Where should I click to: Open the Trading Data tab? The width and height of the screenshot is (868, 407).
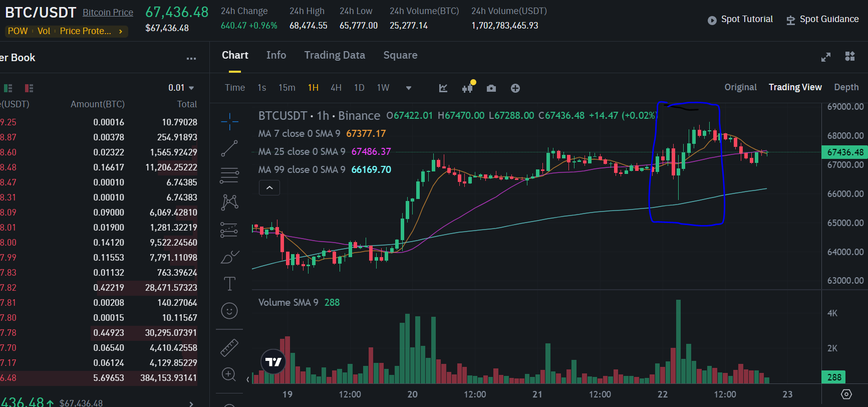(x=335, y=55)
